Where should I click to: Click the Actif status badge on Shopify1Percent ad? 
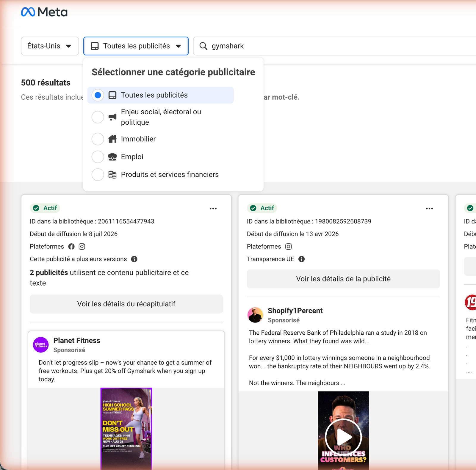262,208
